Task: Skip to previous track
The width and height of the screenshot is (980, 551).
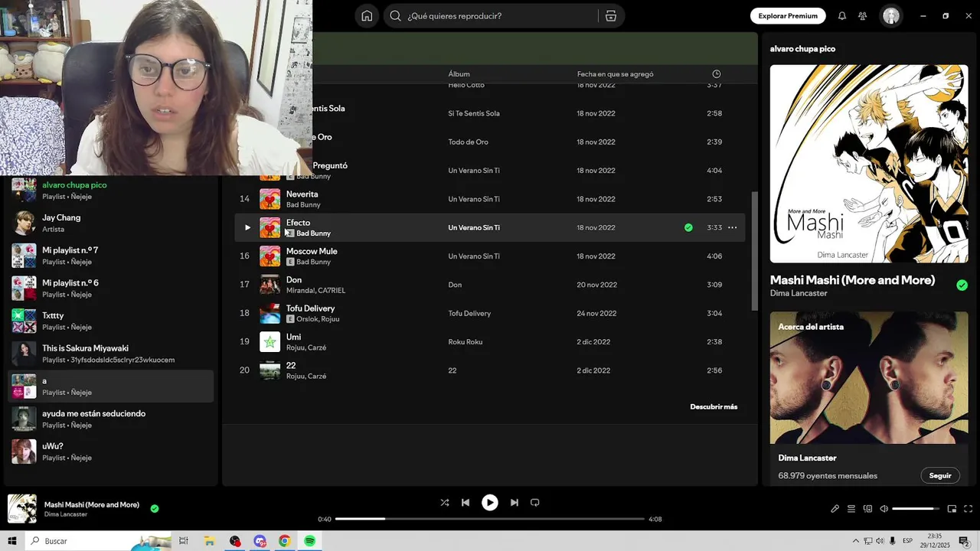Action: click(465, 503)
